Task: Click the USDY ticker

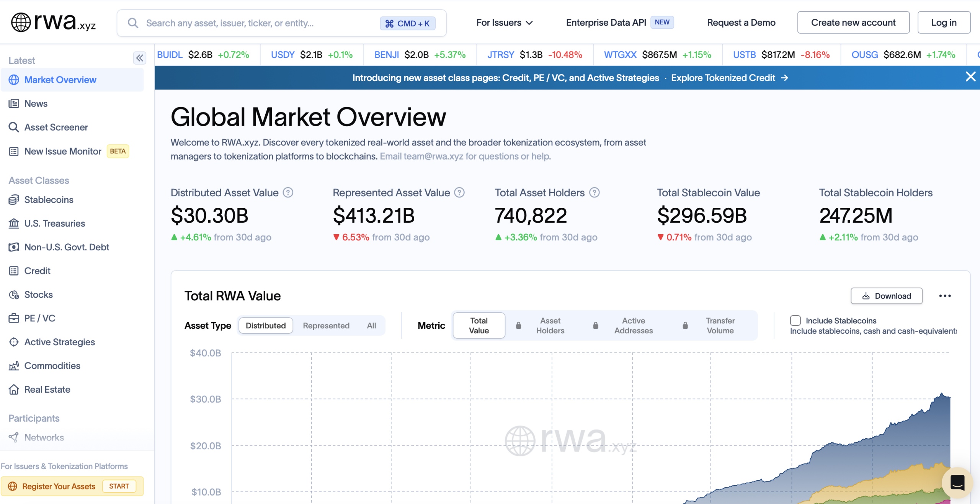Action: [x=283, y=55]
